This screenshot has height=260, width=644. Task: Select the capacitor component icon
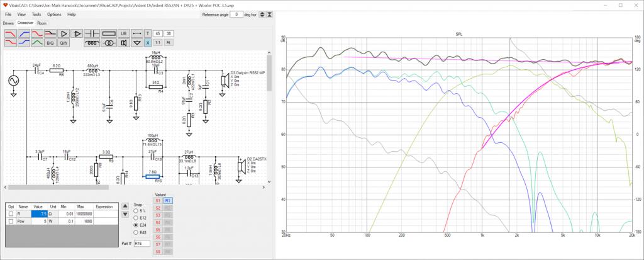pos(92,33)
